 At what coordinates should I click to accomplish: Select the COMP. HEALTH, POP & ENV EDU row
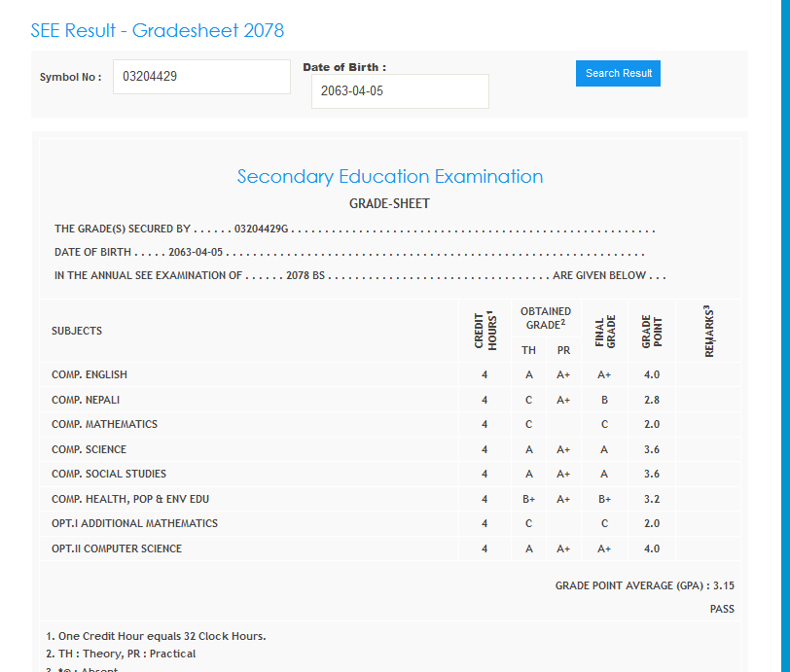click(x=130, y=499)
